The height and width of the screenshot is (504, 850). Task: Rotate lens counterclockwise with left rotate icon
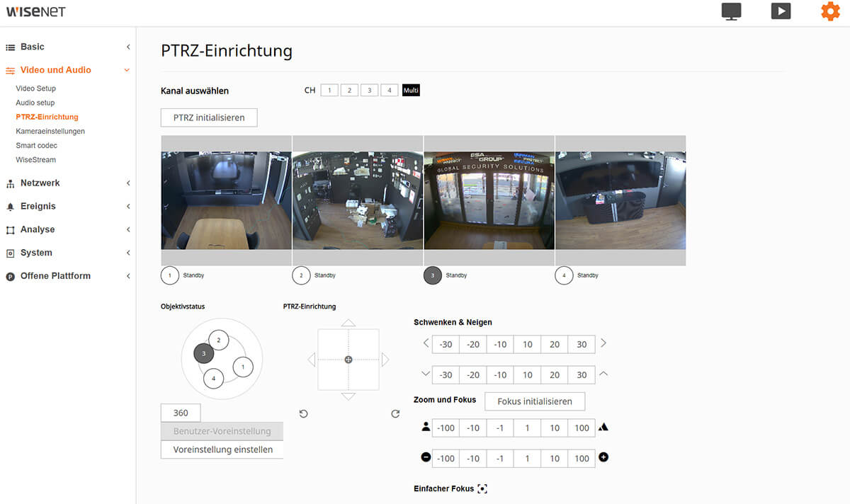pyautogui.click(x=303, y=413)
